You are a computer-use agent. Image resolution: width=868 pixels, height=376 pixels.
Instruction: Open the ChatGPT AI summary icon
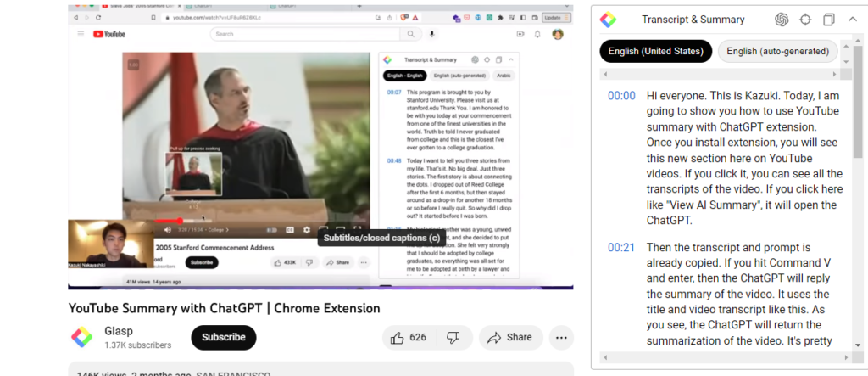point(782,20)
